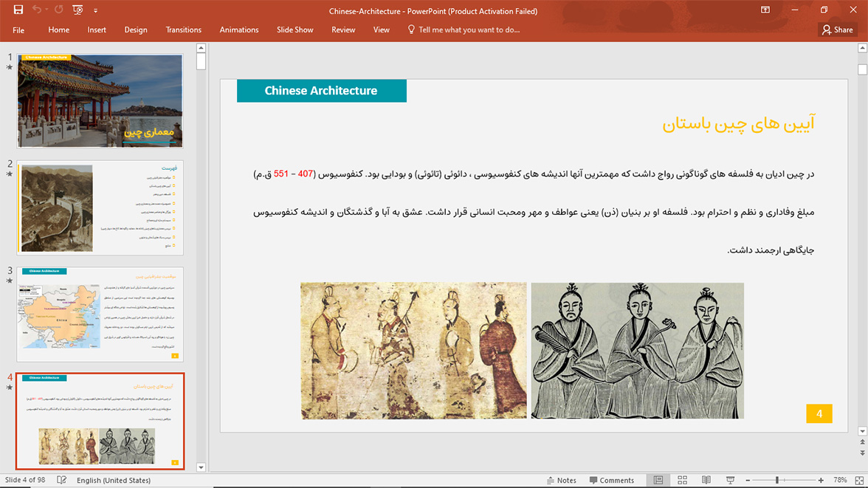Toggle the Notes pane

561,480
